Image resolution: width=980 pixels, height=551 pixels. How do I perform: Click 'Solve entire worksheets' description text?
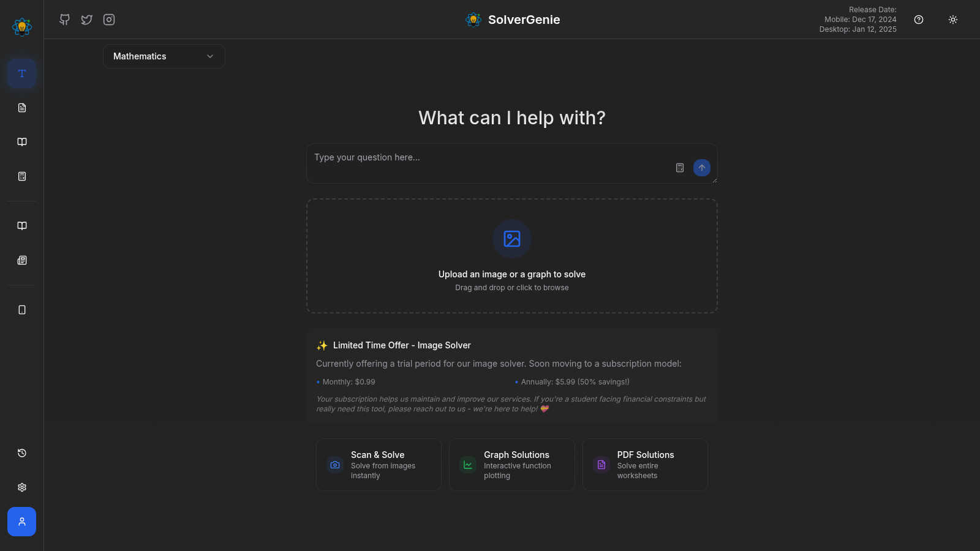pos(638,471)
